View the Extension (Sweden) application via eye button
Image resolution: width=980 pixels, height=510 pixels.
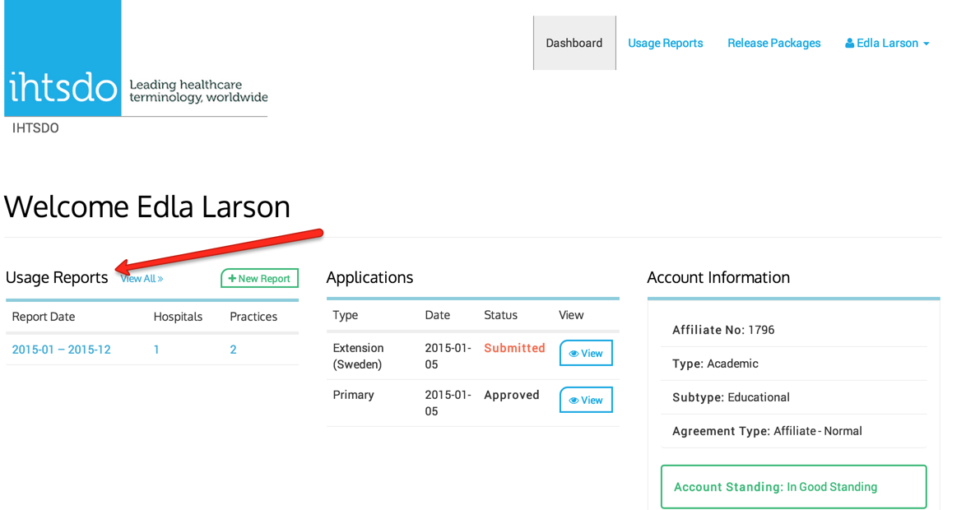click(x=586, y=353)
